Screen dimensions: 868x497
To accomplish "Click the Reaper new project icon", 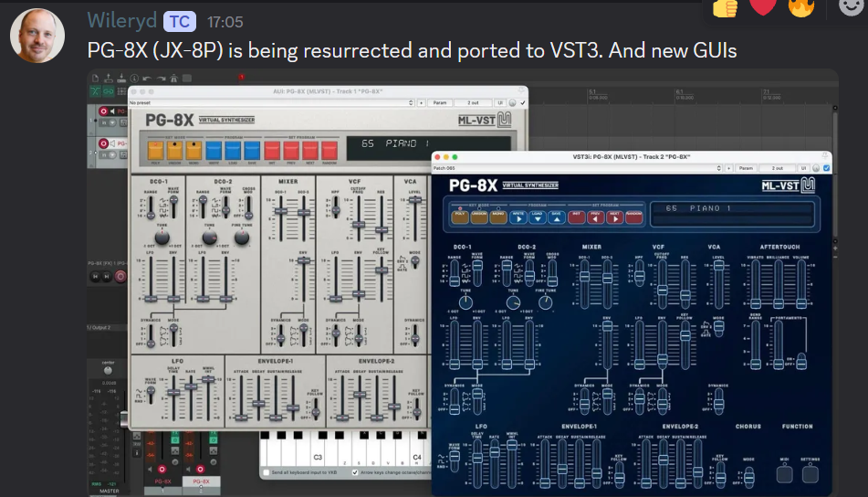I will (x=95, y=79).
